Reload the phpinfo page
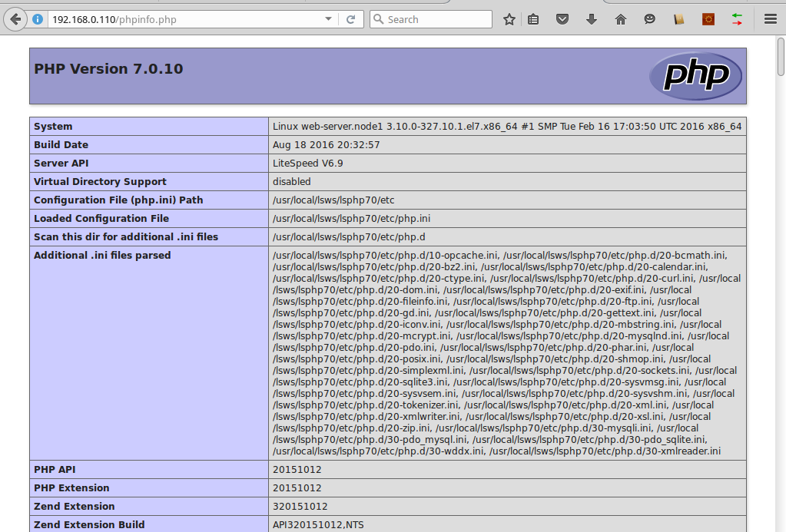 [351, 19]
